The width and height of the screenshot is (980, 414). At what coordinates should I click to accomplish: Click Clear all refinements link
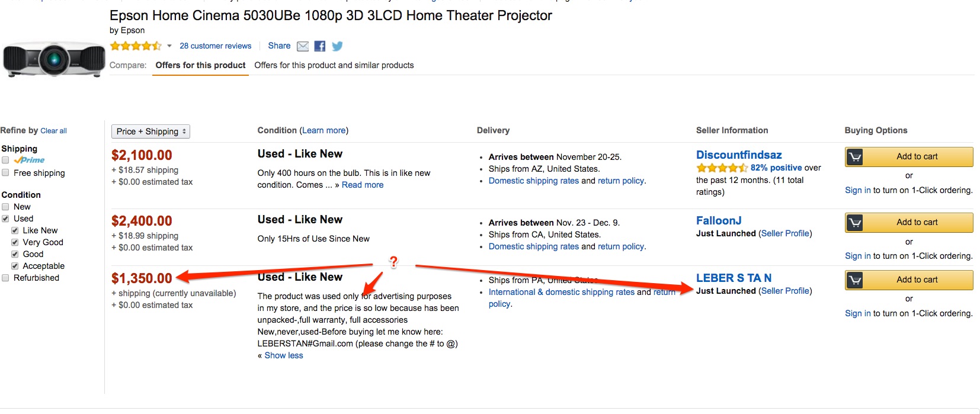pyautogui.click(x=53, y=131)
